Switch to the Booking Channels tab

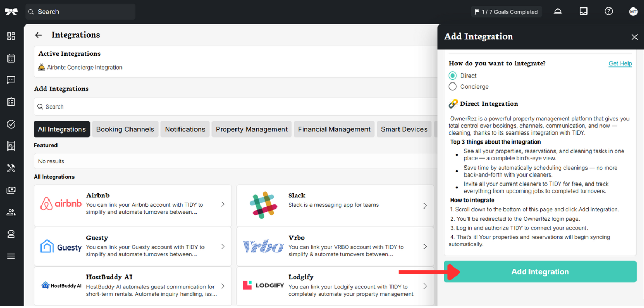pos(125,129)
